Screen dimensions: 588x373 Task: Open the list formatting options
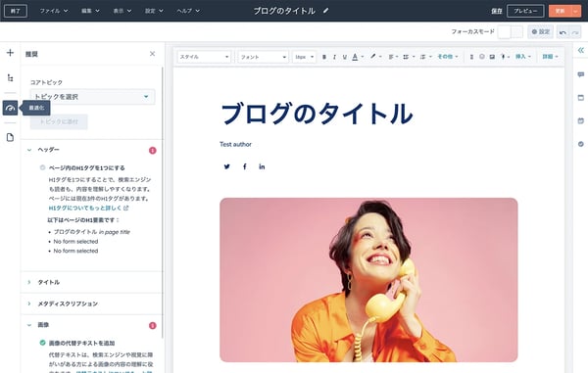409,57
